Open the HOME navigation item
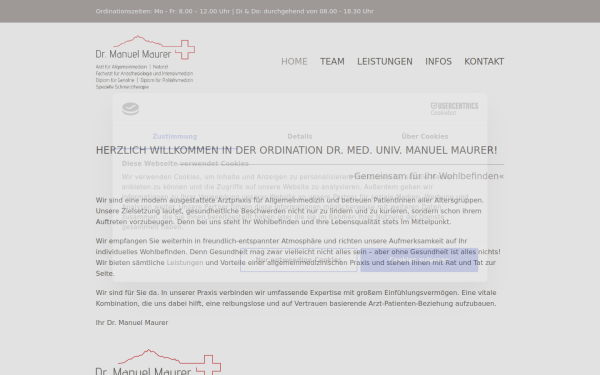Viewport: 600px width, 375px height. (x=294, y=62)
